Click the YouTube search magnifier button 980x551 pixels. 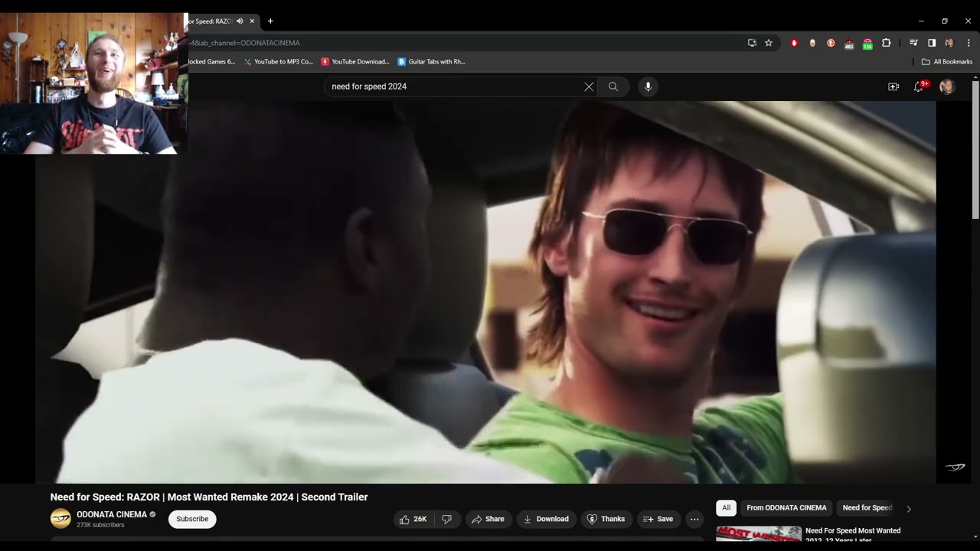613,86
